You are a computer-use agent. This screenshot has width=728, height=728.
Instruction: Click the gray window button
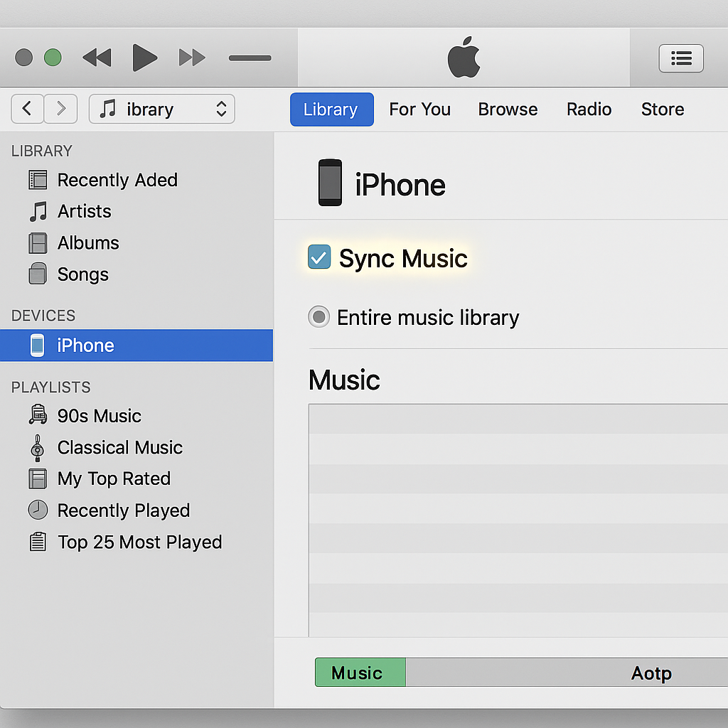23,58
